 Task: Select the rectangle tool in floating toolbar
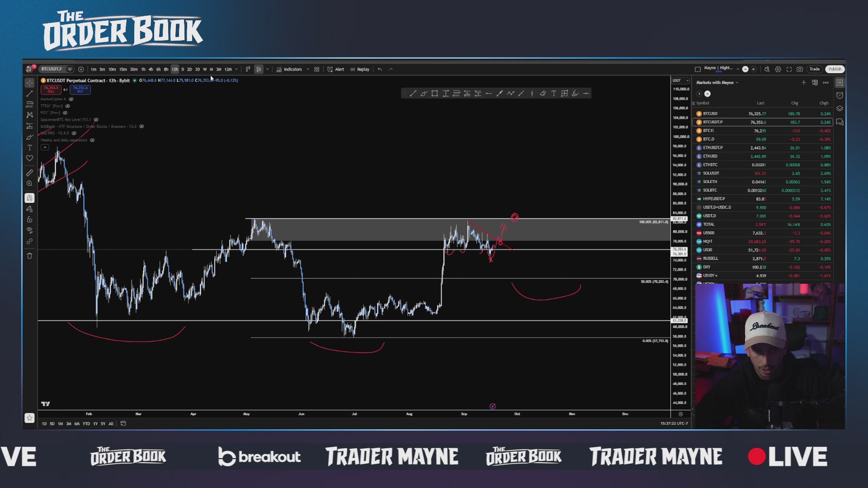pyautogui.click(x=434, y=94)
